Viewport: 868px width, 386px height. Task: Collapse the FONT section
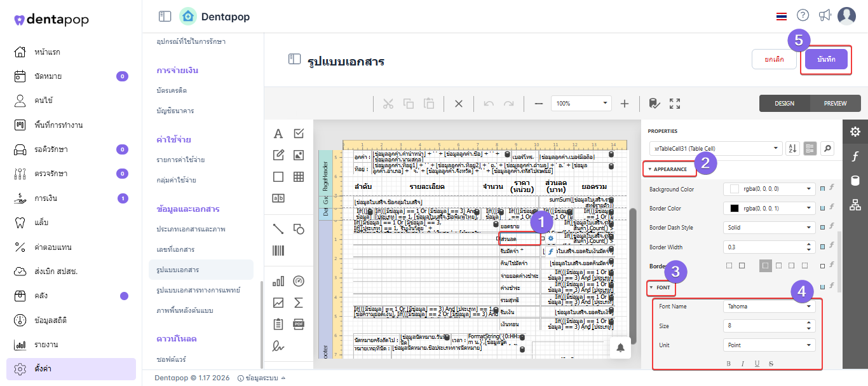pos(661,287)
